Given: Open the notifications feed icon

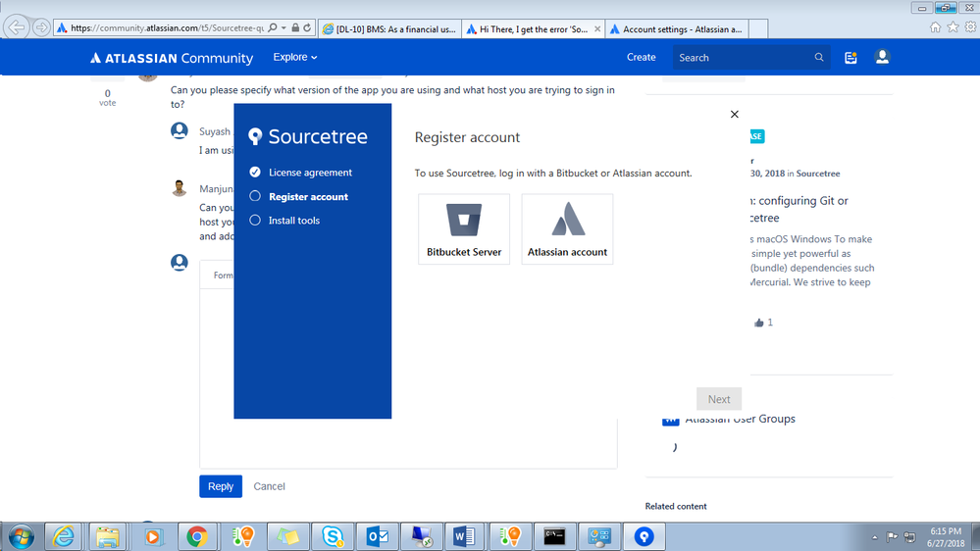Looking at the screenshot, I should click(x=851, y=58).
